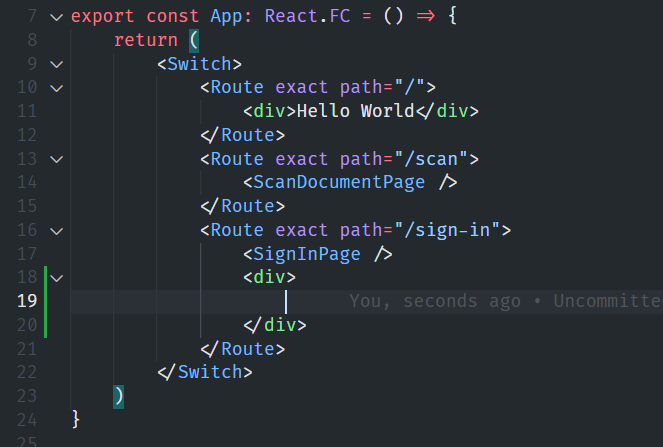Click the "return" keyword
This screenshot has height=447, width=663.
tap(146, 40)
